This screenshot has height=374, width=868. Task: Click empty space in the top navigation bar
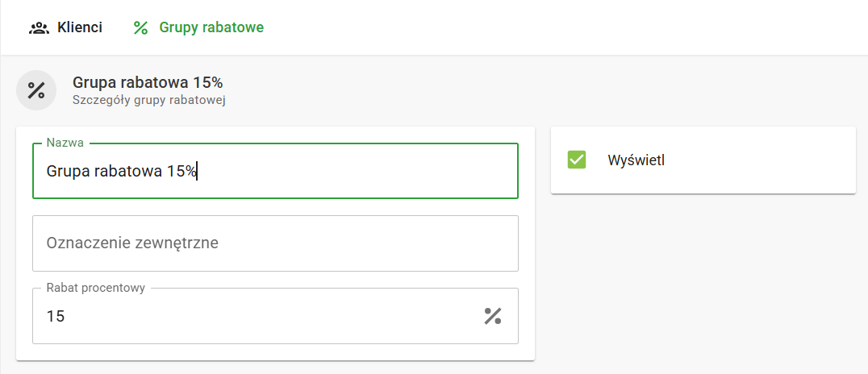[565, 28]
